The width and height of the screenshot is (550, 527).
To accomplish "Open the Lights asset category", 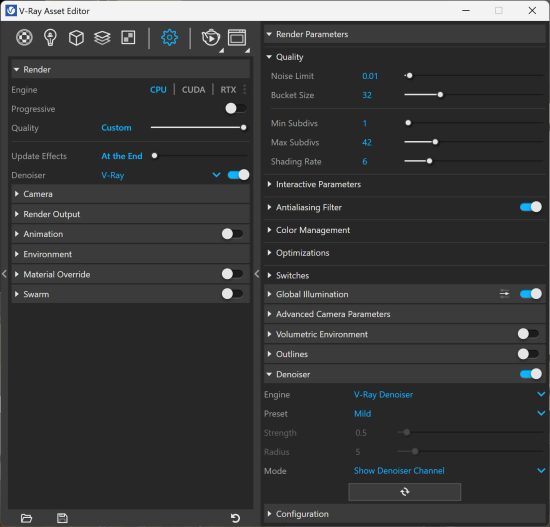I will coord(50,37).
